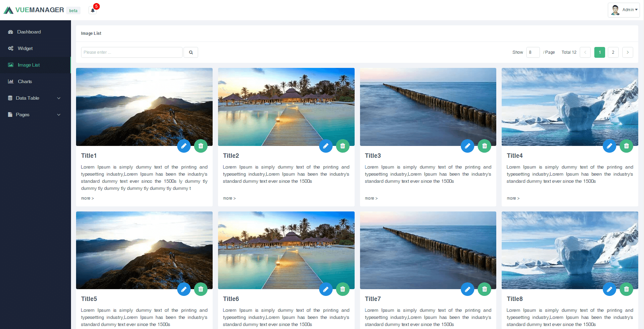The width and height of the screenshot is (644, 329).
Task: Edit the Title1 image card
Action: coord(184,146)
